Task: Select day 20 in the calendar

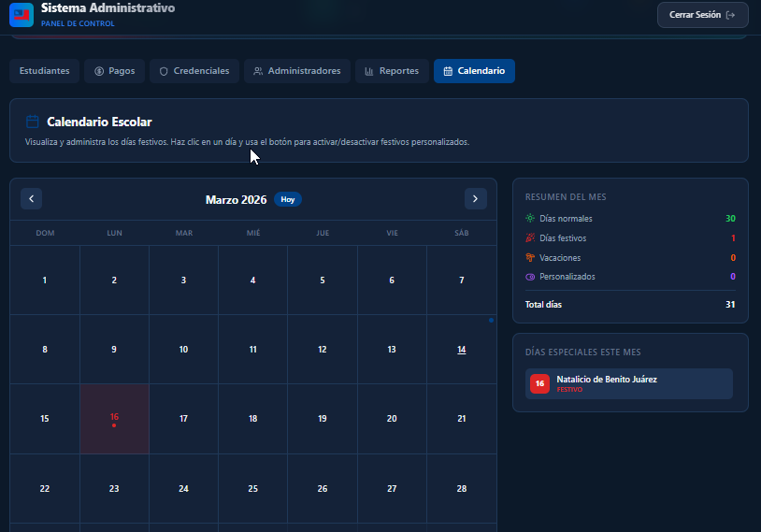Action: point(392,419)
